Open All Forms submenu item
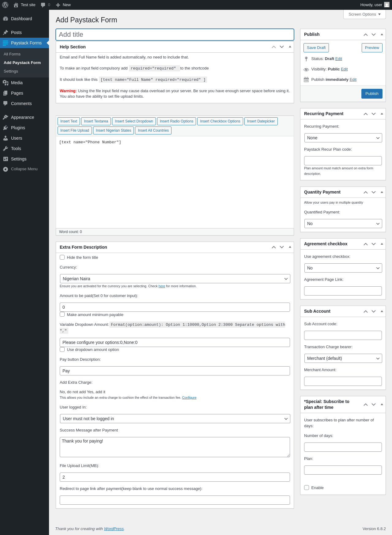This screenshot has height=535, width=392. [12, 54]
